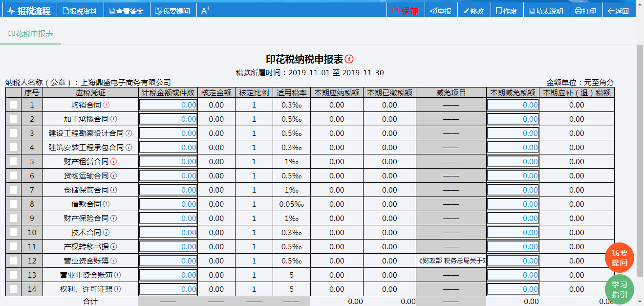644x306 pixels.
Task: Click the 申报 submit button
Action: [x=441, y=11]
